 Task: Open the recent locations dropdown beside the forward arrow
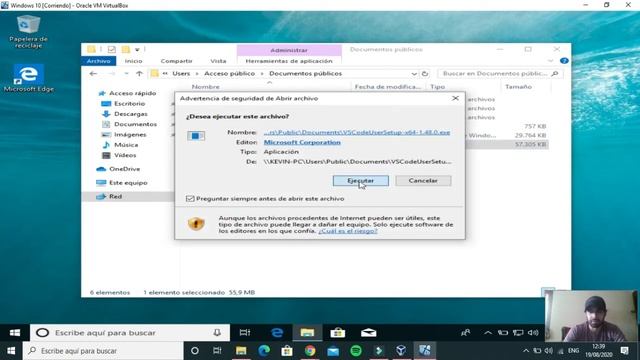(126, 74)
